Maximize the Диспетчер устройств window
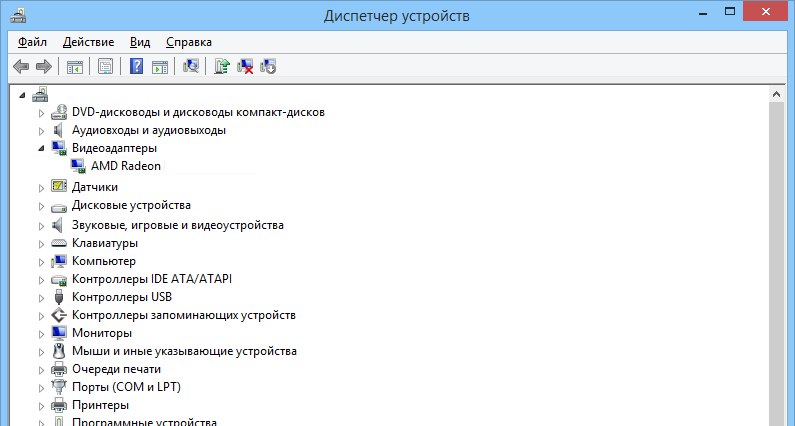The width and height of the screenshot is (795, 426). tap(730, 11)
